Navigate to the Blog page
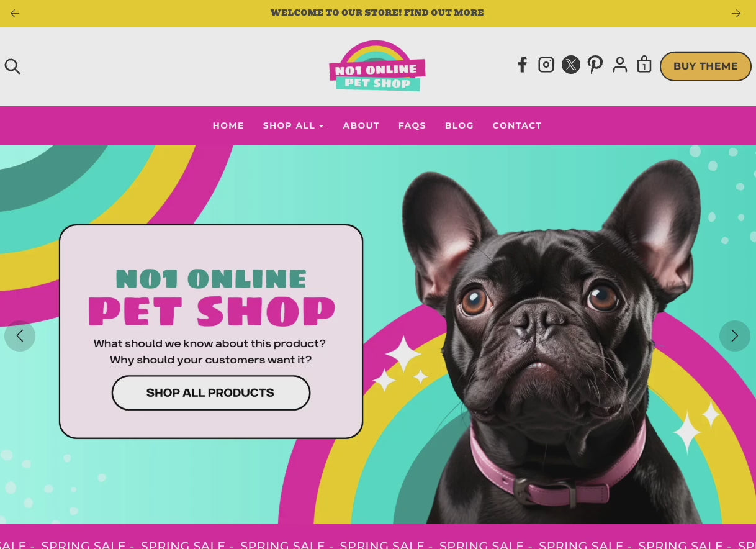756x549 pixels. click(459, 125)
